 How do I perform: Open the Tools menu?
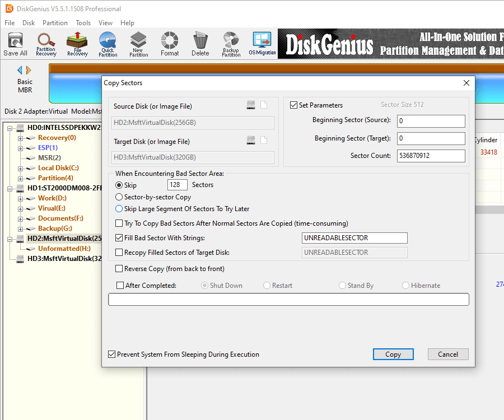point(83,23)
